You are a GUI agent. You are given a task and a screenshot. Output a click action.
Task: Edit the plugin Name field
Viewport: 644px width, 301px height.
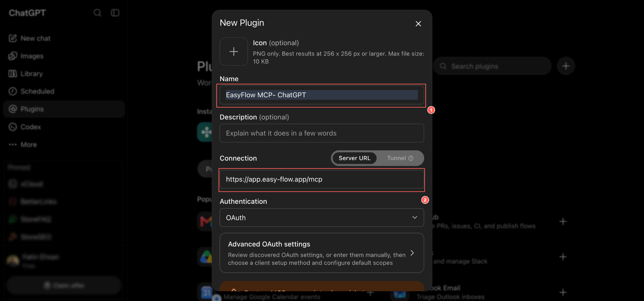322,95
